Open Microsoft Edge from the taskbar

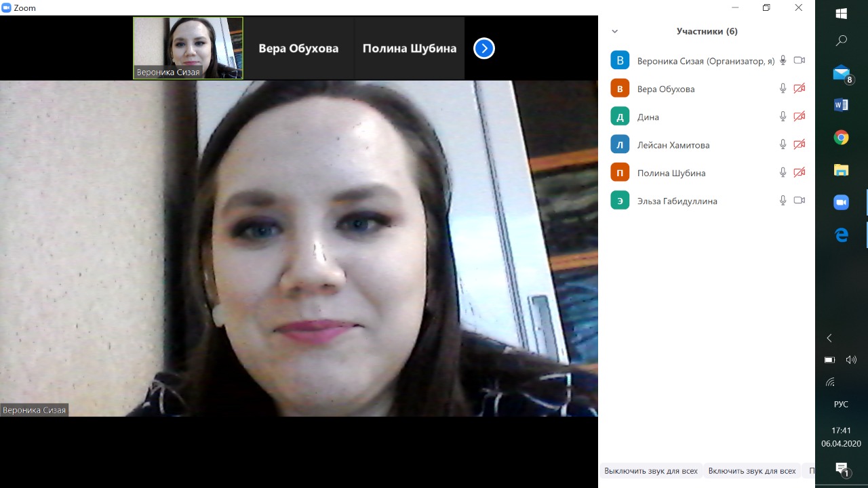[841, 235]
